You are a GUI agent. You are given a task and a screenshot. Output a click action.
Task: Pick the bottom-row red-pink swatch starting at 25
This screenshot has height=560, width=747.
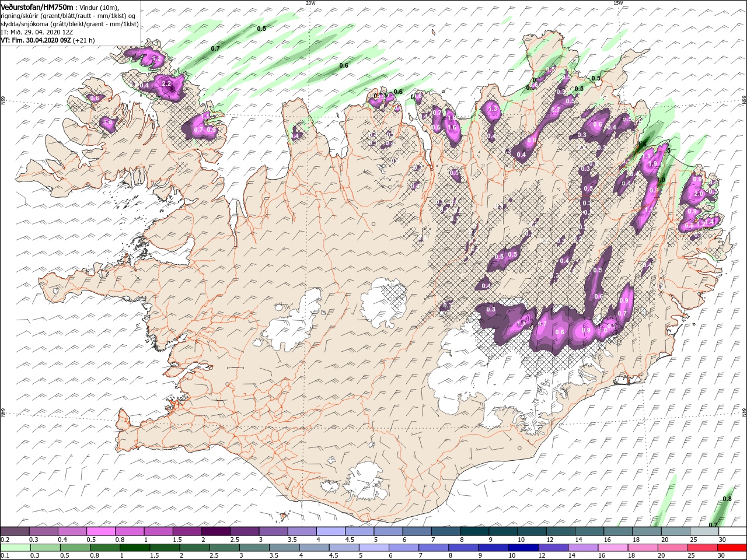tap(702, 547)
